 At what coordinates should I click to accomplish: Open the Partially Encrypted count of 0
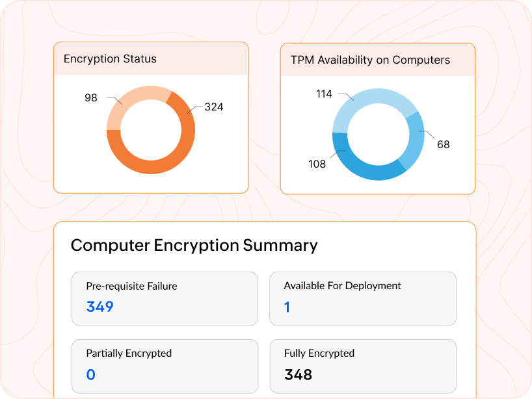(x=90, y=374)
